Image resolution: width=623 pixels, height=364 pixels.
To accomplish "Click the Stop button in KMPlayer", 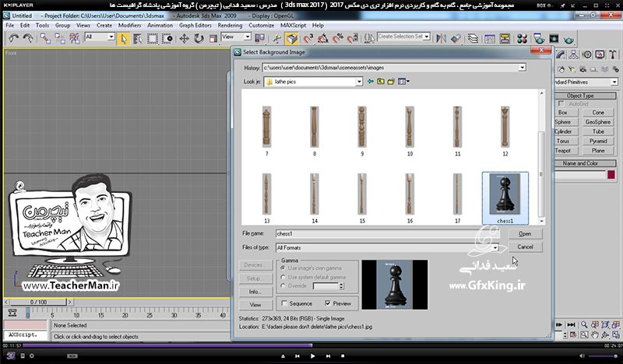I will 343,356.
